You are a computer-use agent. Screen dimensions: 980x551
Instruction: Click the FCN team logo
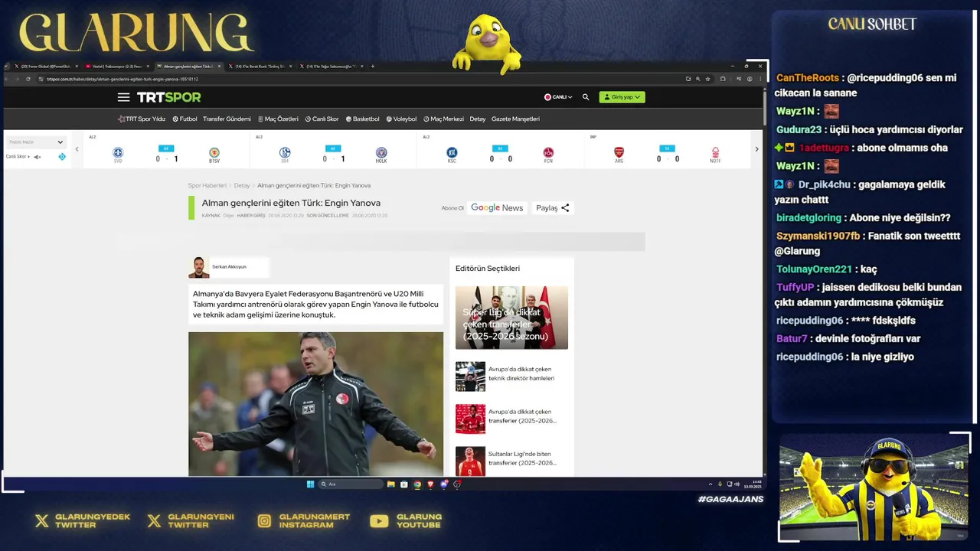(x=548, y=153)
